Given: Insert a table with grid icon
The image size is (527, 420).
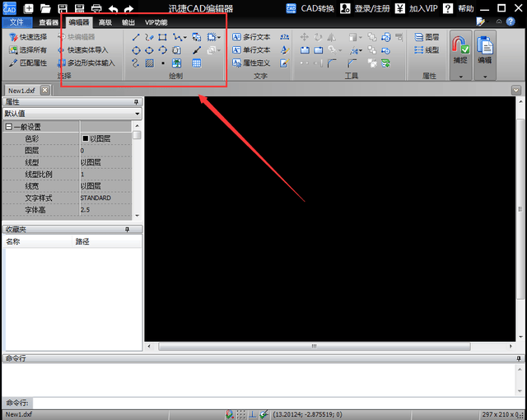Looking at the screenshot, I should pyautogui.click(x=197, y=63).
